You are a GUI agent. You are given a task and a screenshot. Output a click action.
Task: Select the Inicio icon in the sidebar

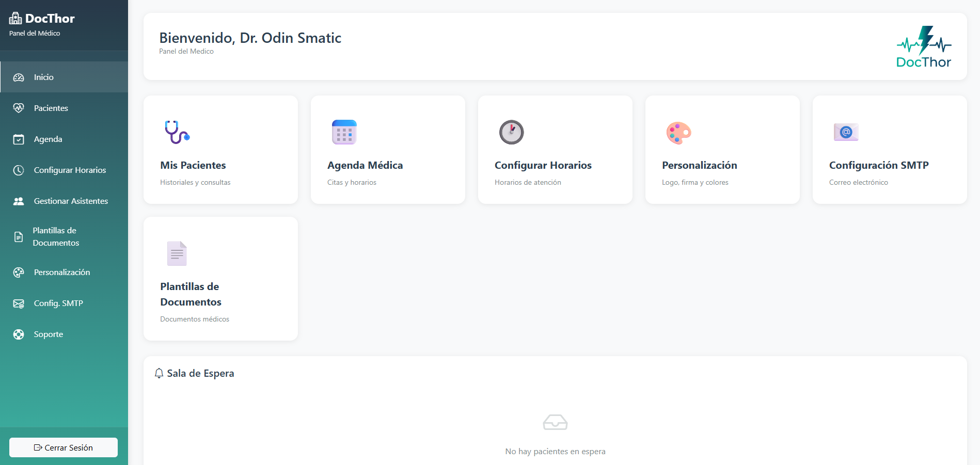[x=19, y=77]
